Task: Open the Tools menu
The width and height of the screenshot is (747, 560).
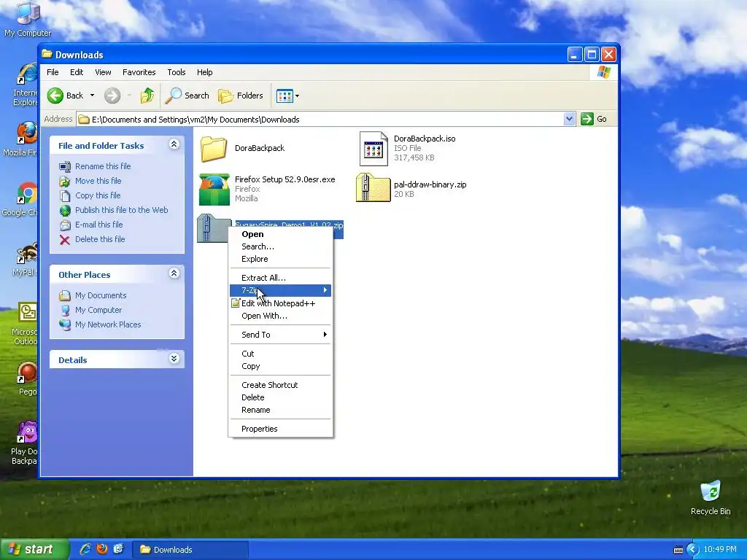Action: 177,72
